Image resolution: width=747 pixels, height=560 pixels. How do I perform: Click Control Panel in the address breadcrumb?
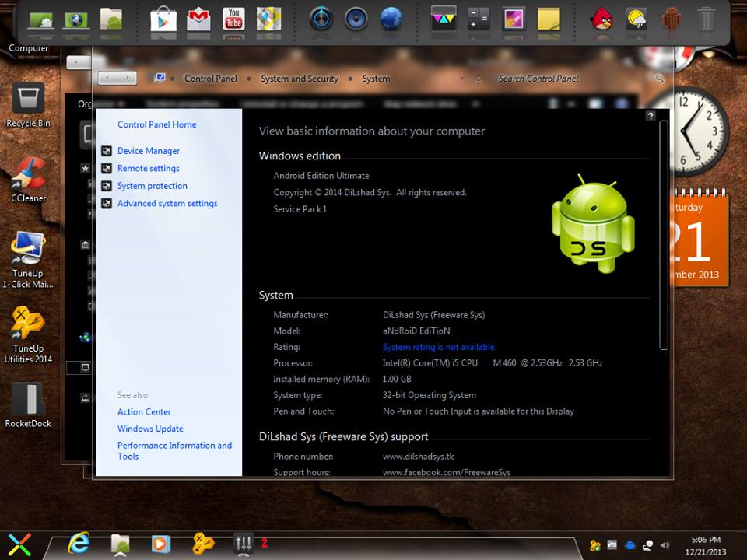pyautogui.click(x=211, y=79)
